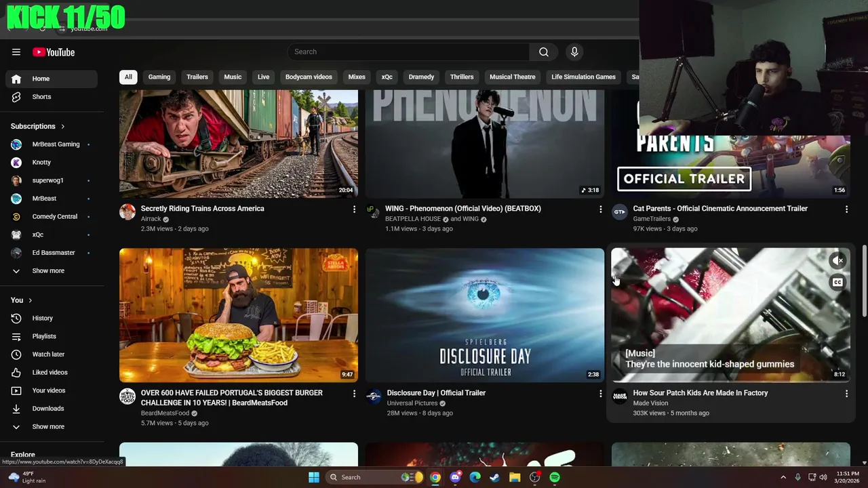This screenshot has width=868, height=488.
Task: Open Steam from the taskbar
Action: point(495,477)
